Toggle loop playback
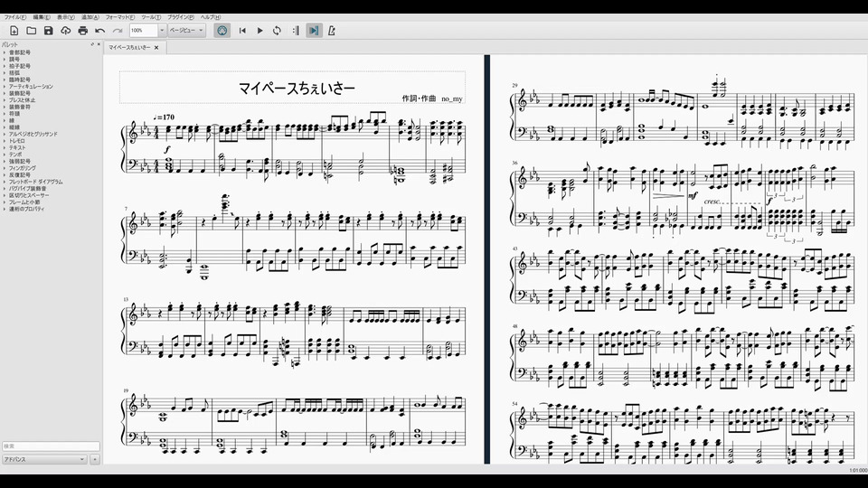 277,31
